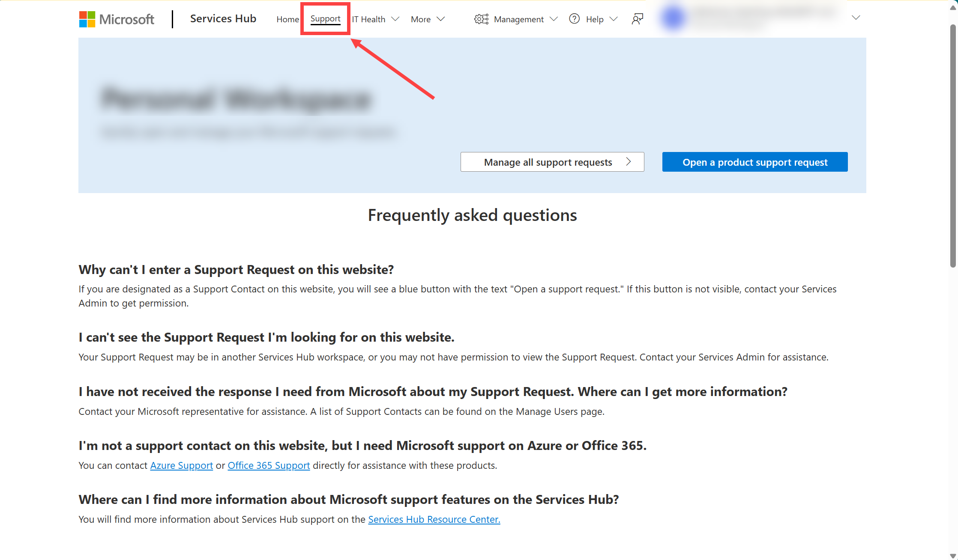Click the Home menu item
The image size is (958, 560).
[x=287, y=19]
